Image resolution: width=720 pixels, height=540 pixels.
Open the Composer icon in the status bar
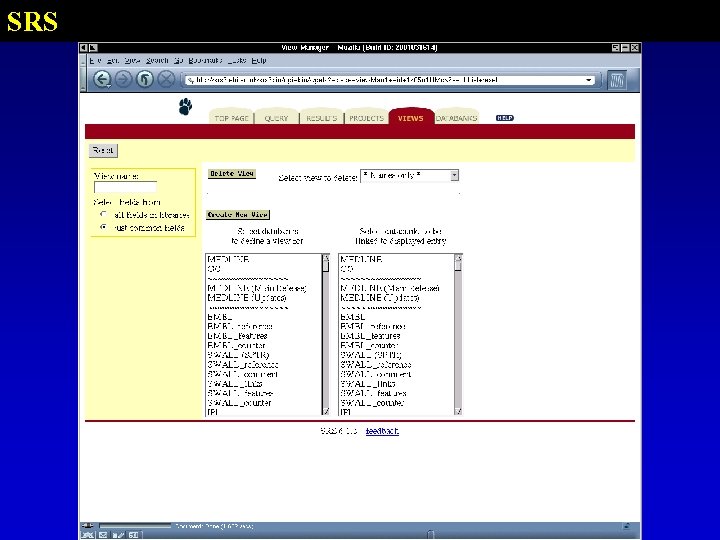[118, 535]
